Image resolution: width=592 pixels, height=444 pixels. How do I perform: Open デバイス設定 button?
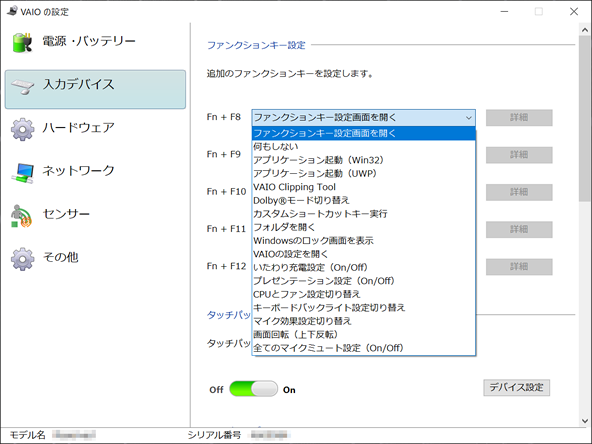point(516,387)
